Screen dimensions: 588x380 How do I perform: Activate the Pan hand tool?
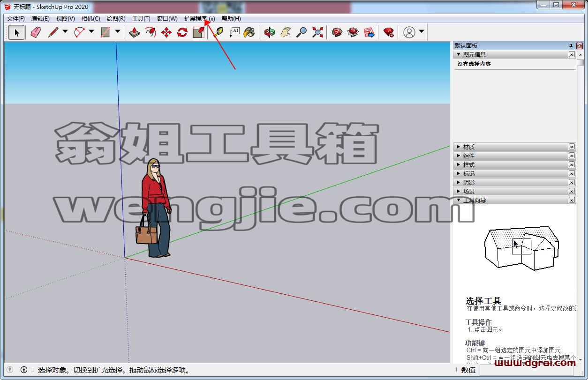[286, 32]
